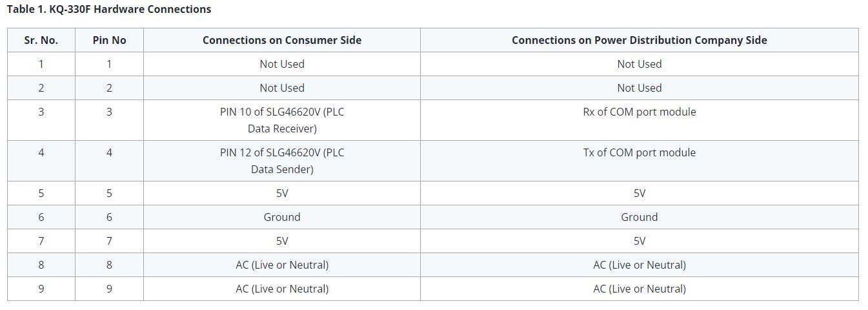Select company-side 'Not Used' cell for pin 2
This screenshot has height=310, width=868.
coord(639,88)
